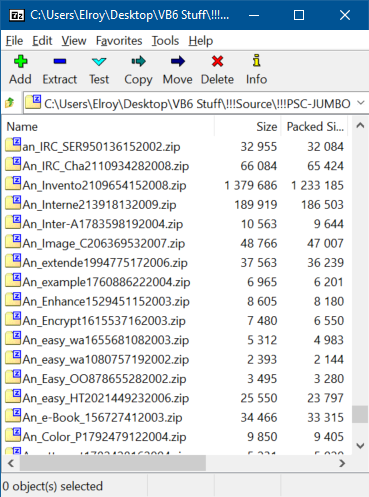The width and height of the screenshot is (369, 497).
Task: Click the blue Extract minus icon
Action: coord(60,61)
